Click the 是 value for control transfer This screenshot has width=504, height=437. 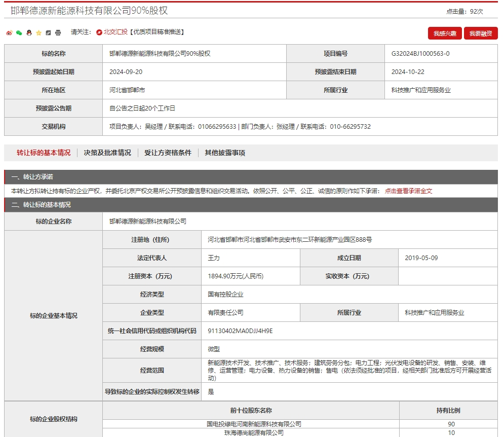pyautogui.click(x=211, y=391)
